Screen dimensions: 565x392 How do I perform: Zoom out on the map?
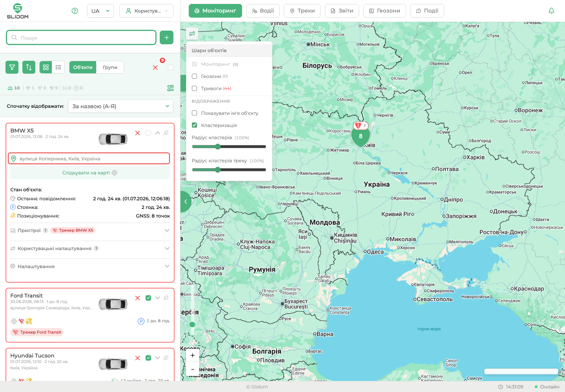pyautogui.click(x=193, y=369)
